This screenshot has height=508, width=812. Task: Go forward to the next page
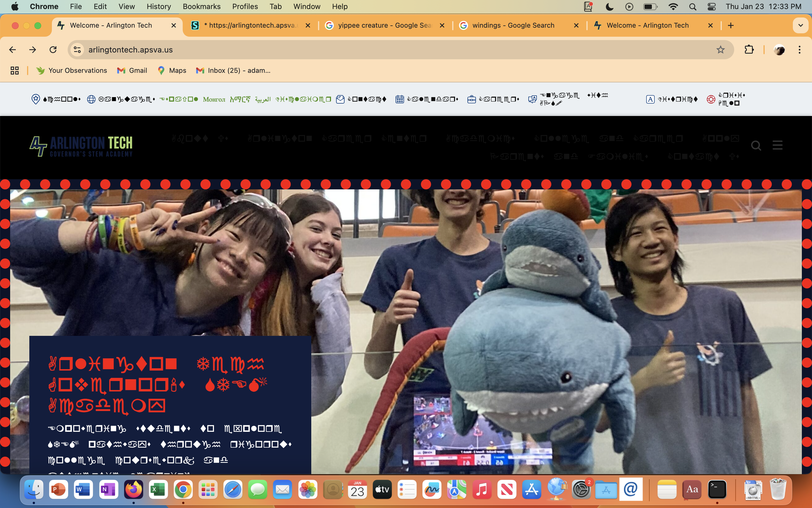click(32, 50)
